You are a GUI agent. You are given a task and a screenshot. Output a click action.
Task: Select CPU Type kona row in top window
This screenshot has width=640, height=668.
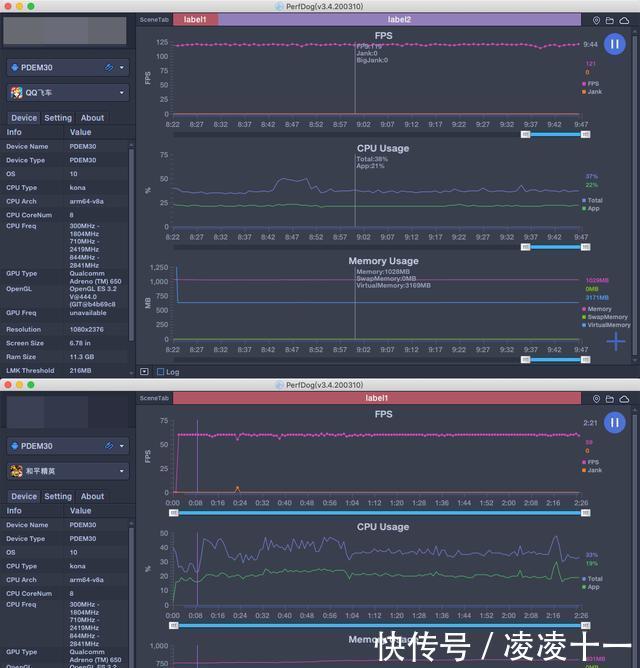(x=64, y=187)
